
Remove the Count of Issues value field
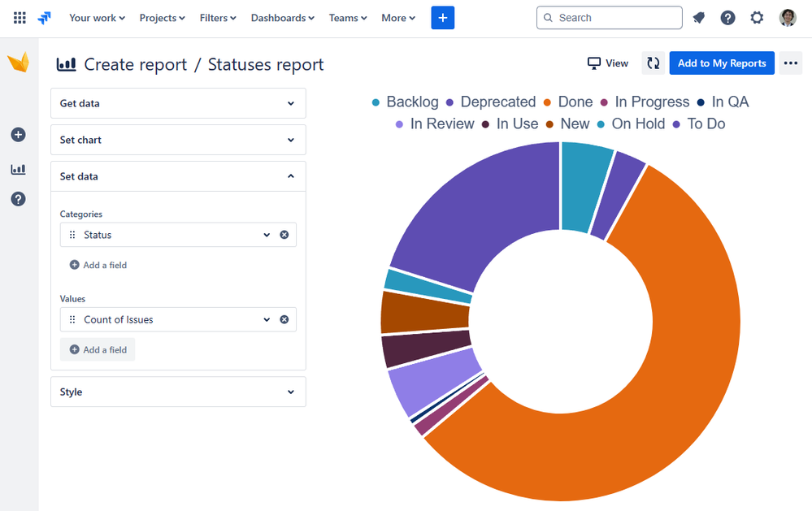284,319
